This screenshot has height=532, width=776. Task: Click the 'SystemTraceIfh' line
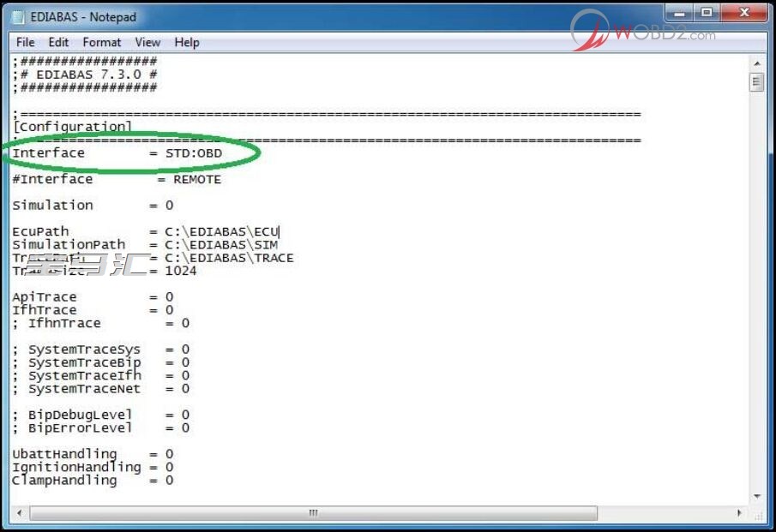(101, 376)
